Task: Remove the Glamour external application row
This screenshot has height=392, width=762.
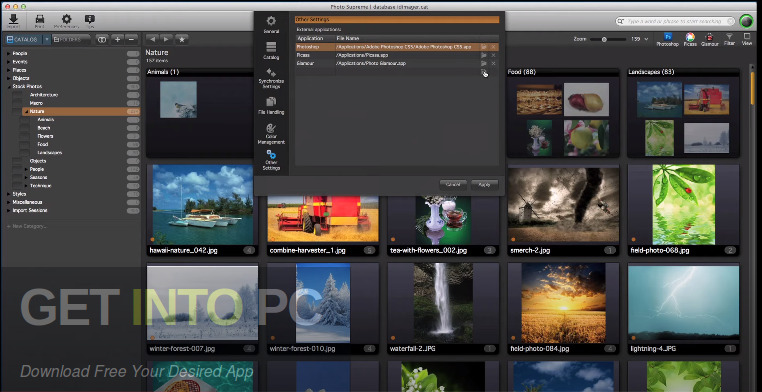Action: click(493, 63)
